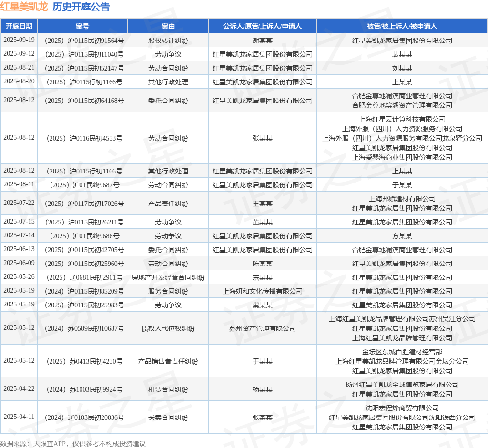Select case number (2024)沪0115民初85209号
This screenshot has height=448, width=488.
82,291
